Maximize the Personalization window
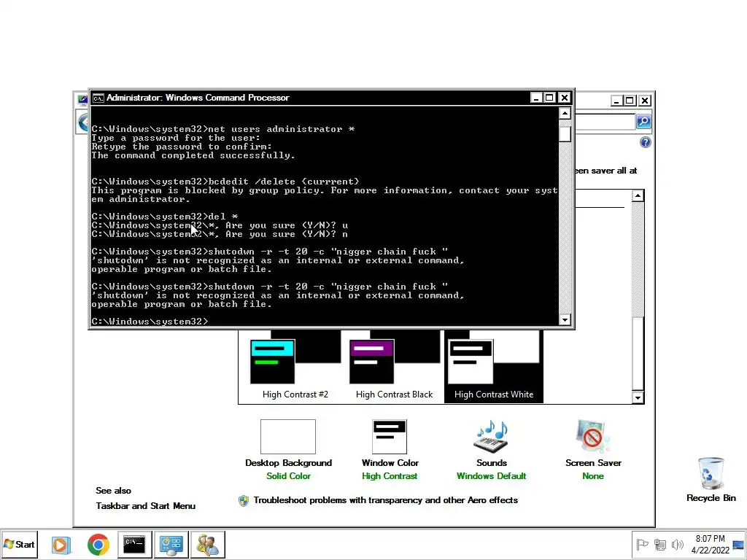 tap(630, 101)
